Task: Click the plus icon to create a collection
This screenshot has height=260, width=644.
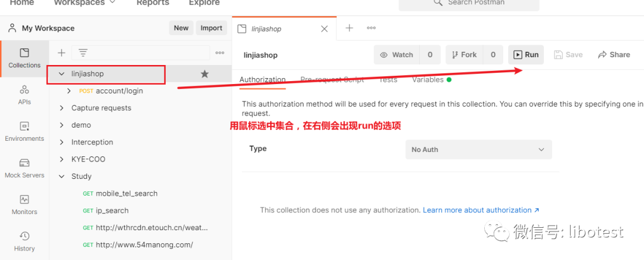Action: point(61,52)
